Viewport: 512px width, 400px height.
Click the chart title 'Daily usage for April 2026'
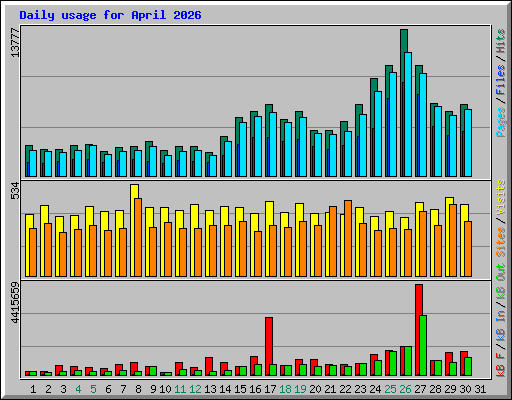click(x=110, y=15)
